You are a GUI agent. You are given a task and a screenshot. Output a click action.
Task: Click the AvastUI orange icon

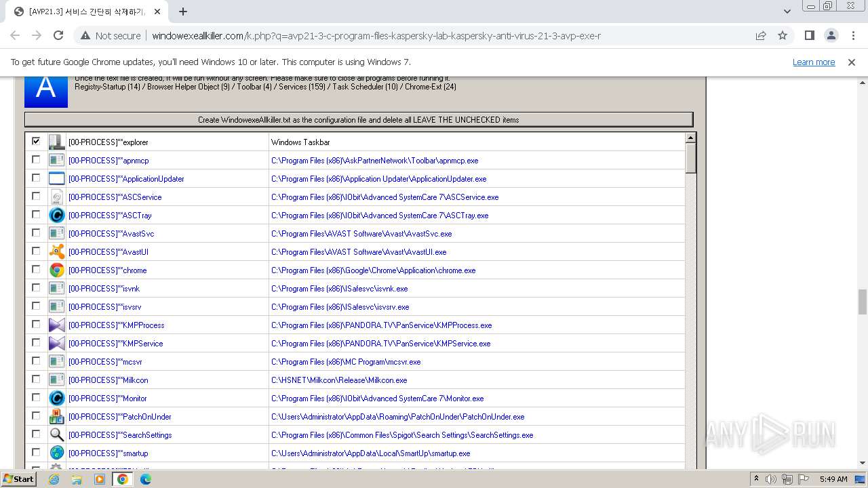[57, 252]
